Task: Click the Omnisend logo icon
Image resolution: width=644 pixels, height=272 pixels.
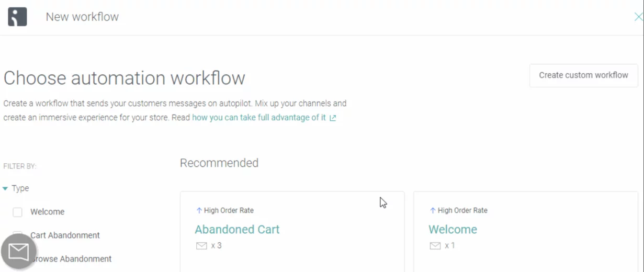Action: click(x=17, y=17)
